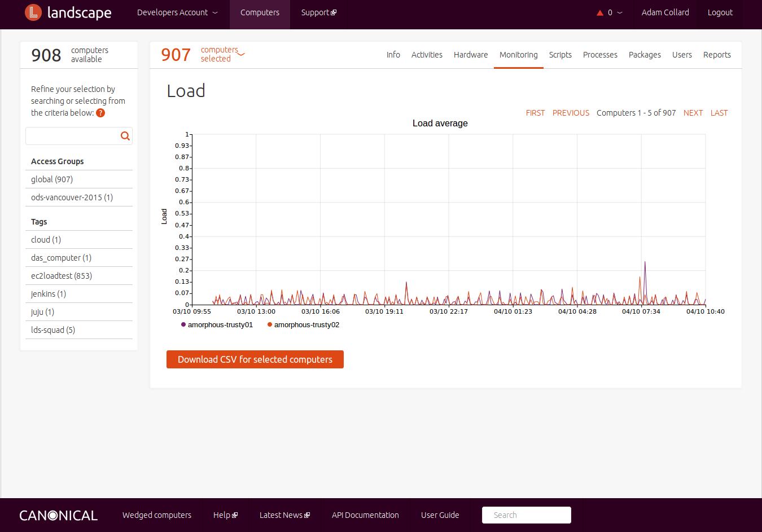Viewport: 762px width, 532px height.
Task: Go to FIRST page of computers
Action: tap(535, 113)
